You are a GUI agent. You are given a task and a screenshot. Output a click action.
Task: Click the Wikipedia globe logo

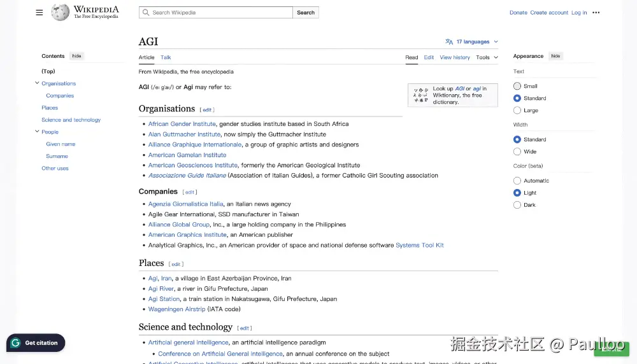[x=60, y=12]
